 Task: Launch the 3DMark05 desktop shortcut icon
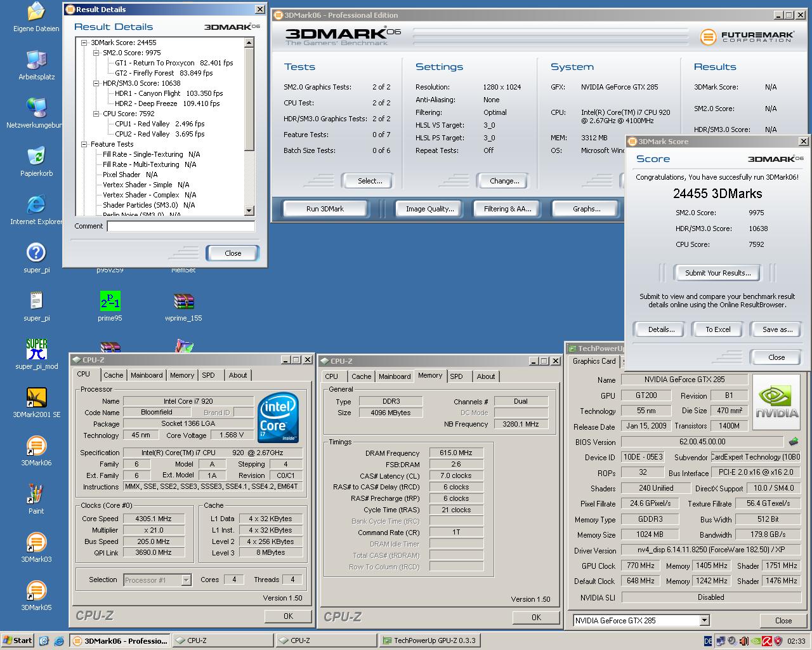[36, 590]
